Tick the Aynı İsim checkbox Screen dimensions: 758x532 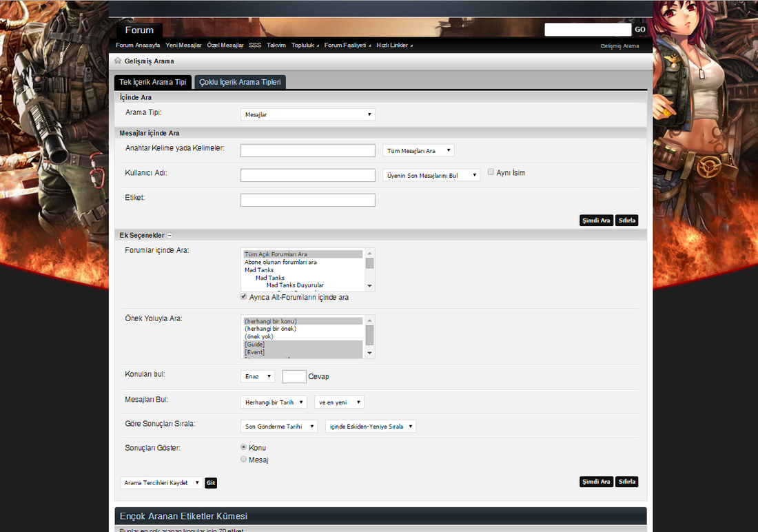point(491,172)
